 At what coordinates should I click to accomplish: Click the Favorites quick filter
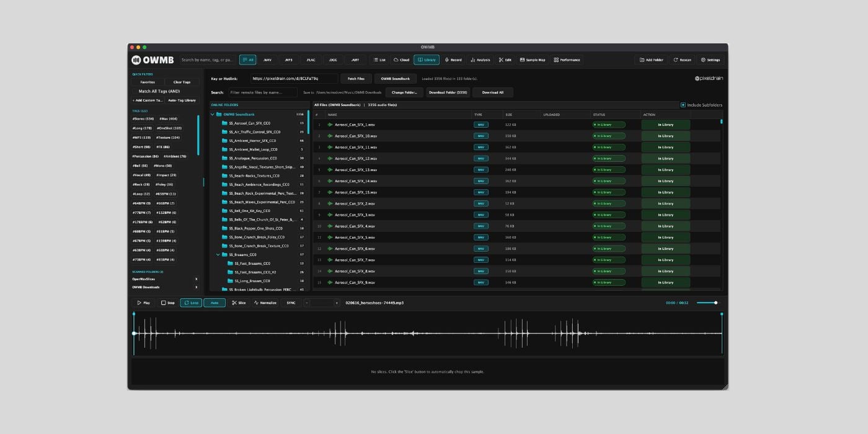pyautogui.click(x=148, y=82)
